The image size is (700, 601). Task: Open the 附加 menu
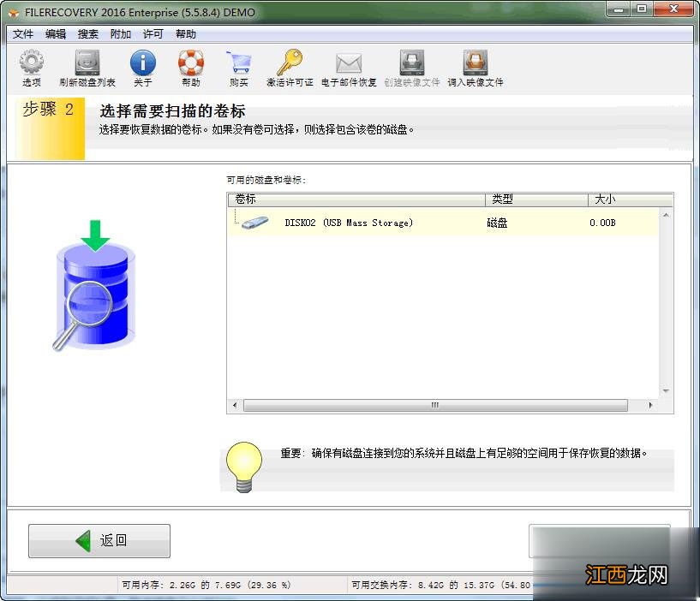pyautogui.click(x=121, y=34)
